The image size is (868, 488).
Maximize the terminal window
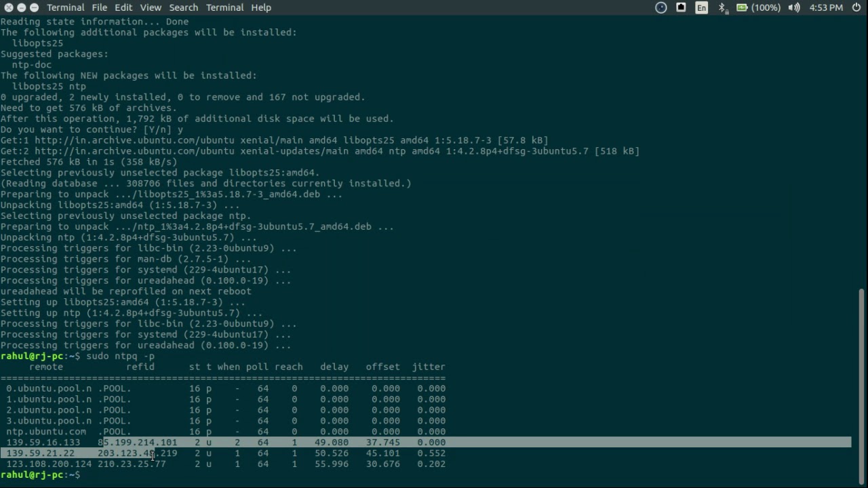[34, 7]
